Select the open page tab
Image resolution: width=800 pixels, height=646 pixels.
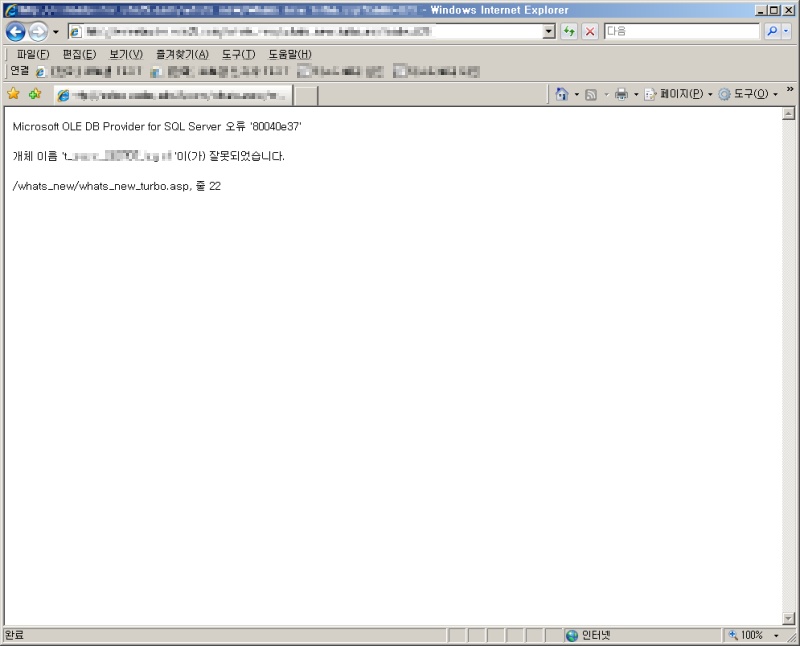coord(173,95)
